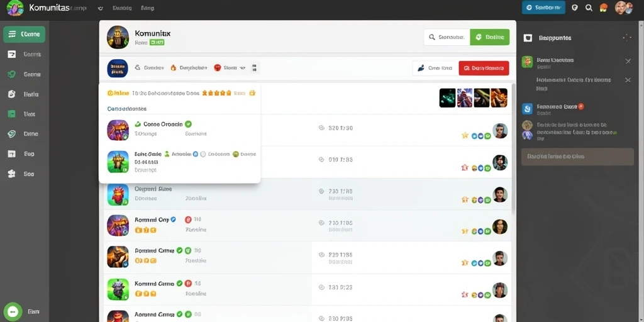Open the orange notification icon in top bar
The height and width of the screenshot is (322, 644).
pos(603,8)
